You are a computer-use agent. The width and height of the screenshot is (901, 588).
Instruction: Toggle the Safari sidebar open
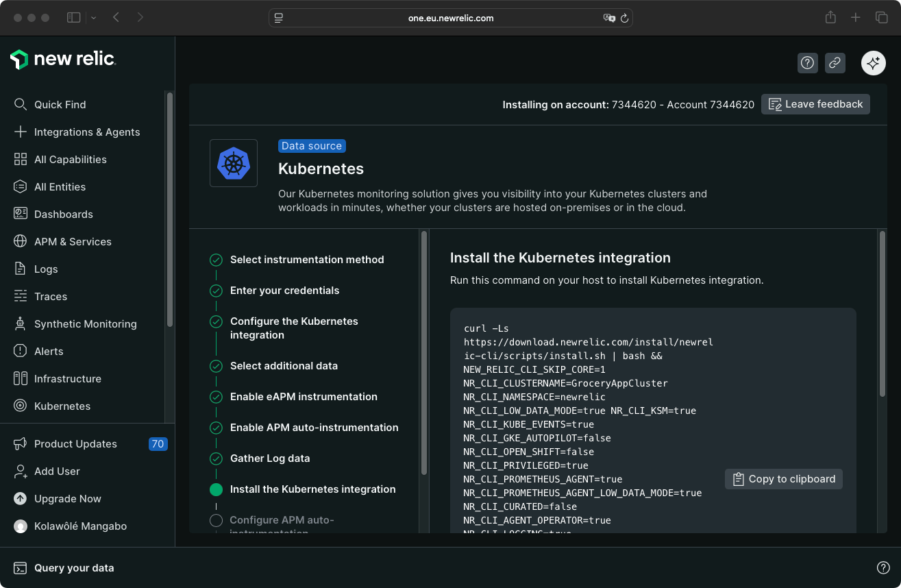click(73, 17)
